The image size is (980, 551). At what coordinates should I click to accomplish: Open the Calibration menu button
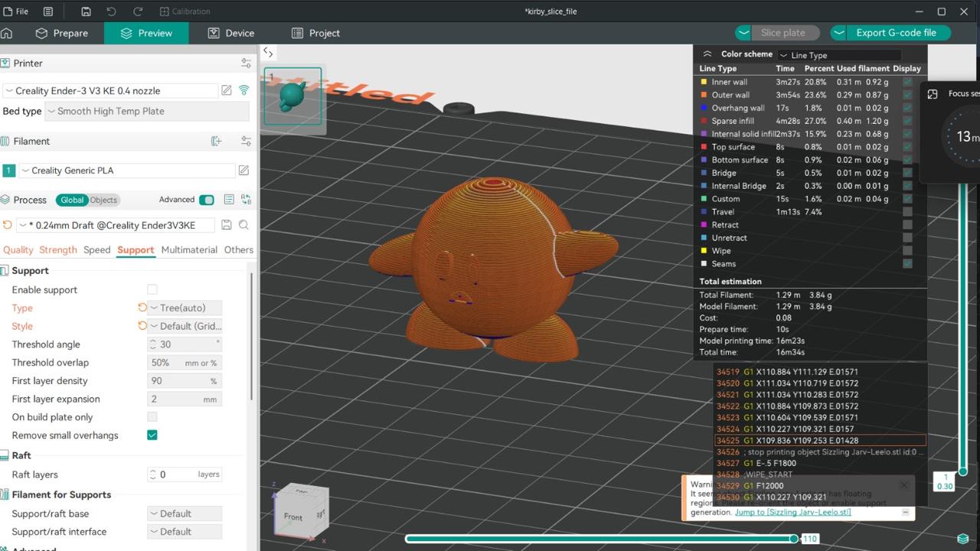tap(185, 11)
